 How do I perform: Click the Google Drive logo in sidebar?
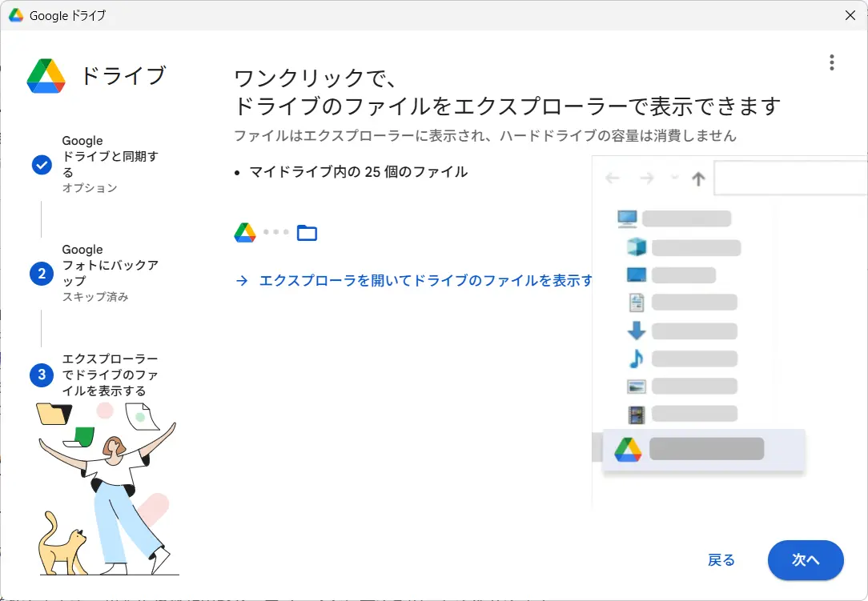click(x=46, y=76)
